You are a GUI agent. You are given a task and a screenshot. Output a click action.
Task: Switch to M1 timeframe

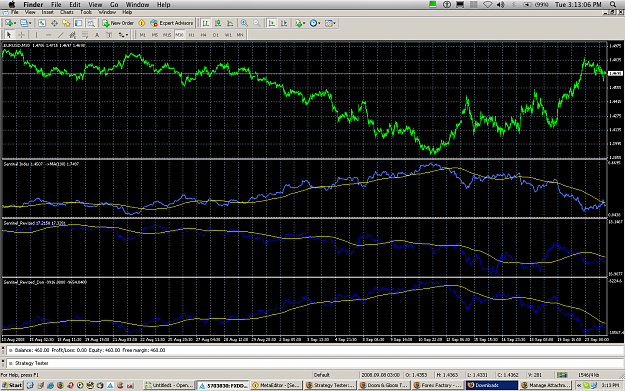[143, 35]
